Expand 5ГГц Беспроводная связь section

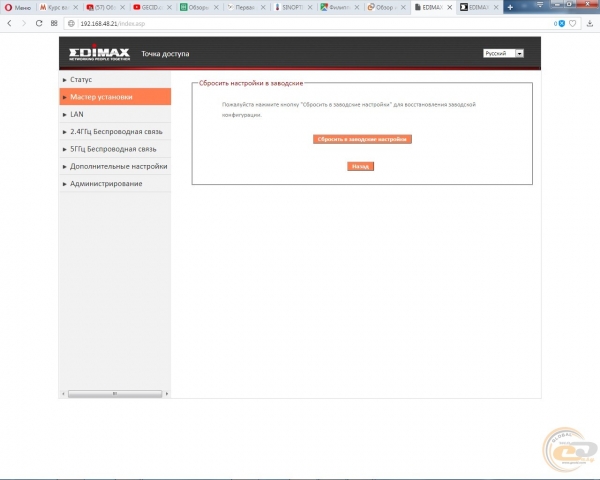[x=115, y=149]
